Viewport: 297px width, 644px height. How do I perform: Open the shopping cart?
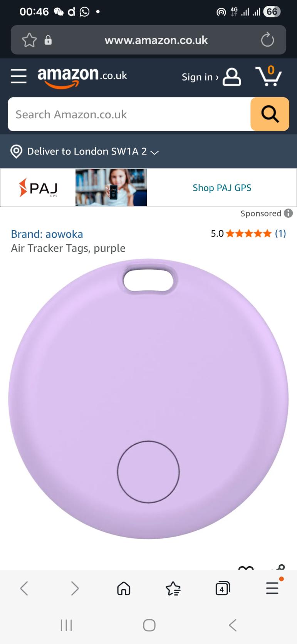[268, 76]
